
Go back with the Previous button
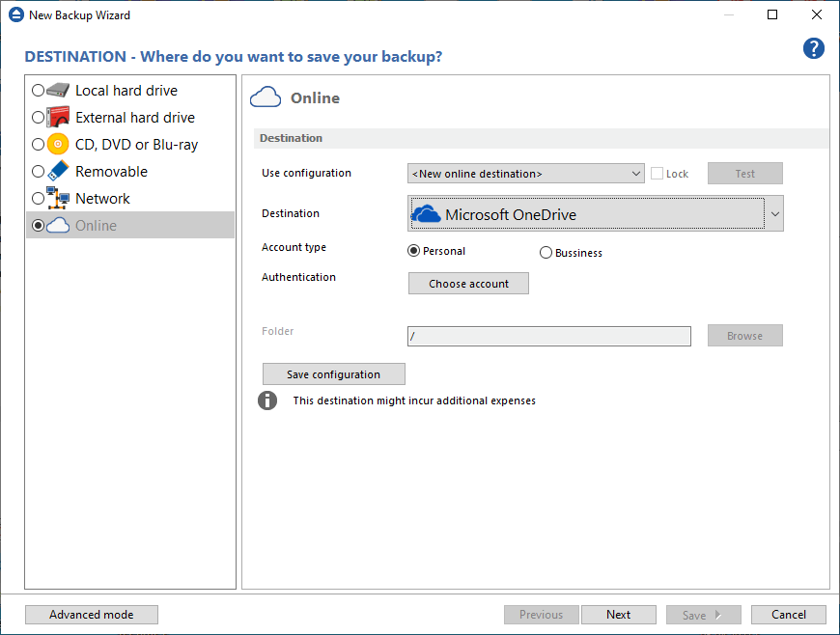(x=541, y=615)
